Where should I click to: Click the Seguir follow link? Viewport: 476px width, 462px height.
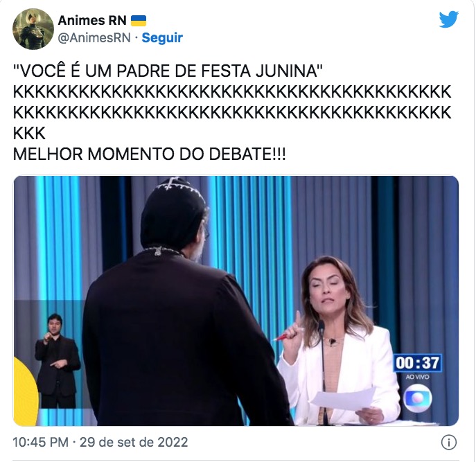pyautogui.click(x=162, y=37)
